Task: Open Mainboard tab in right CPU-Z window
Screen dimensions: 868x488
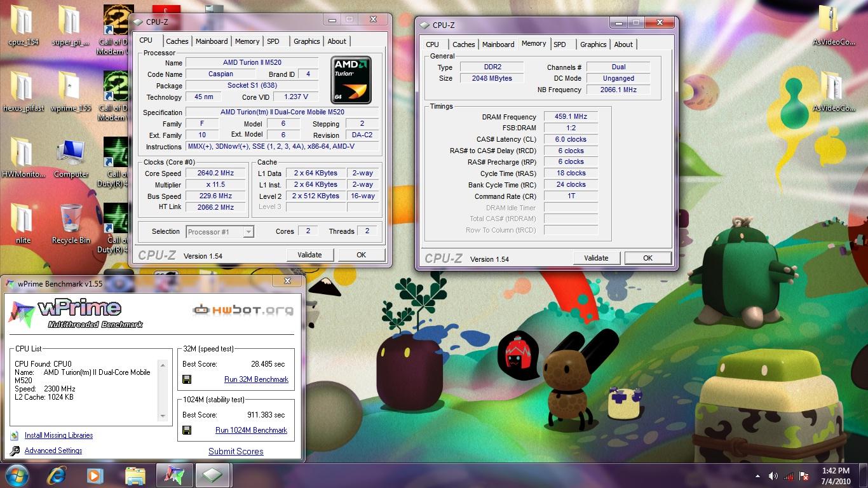Action: [x=498, y=44]
